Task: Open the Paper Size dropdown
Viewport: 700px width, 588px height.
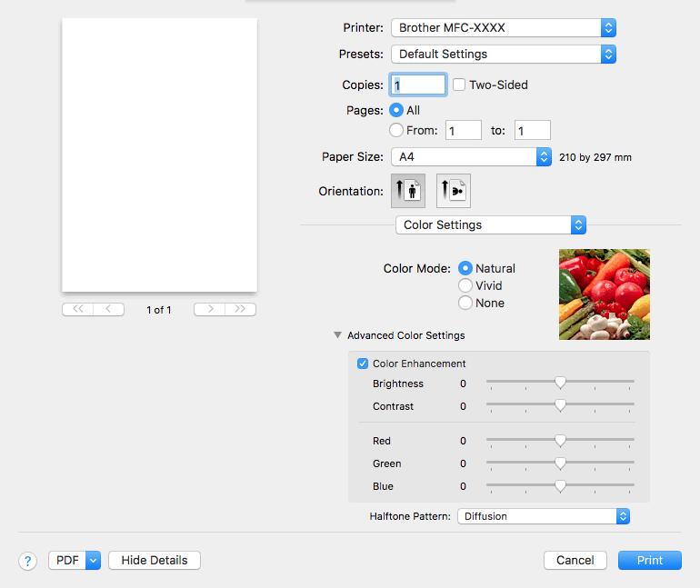Action: [x=472, y=157]
